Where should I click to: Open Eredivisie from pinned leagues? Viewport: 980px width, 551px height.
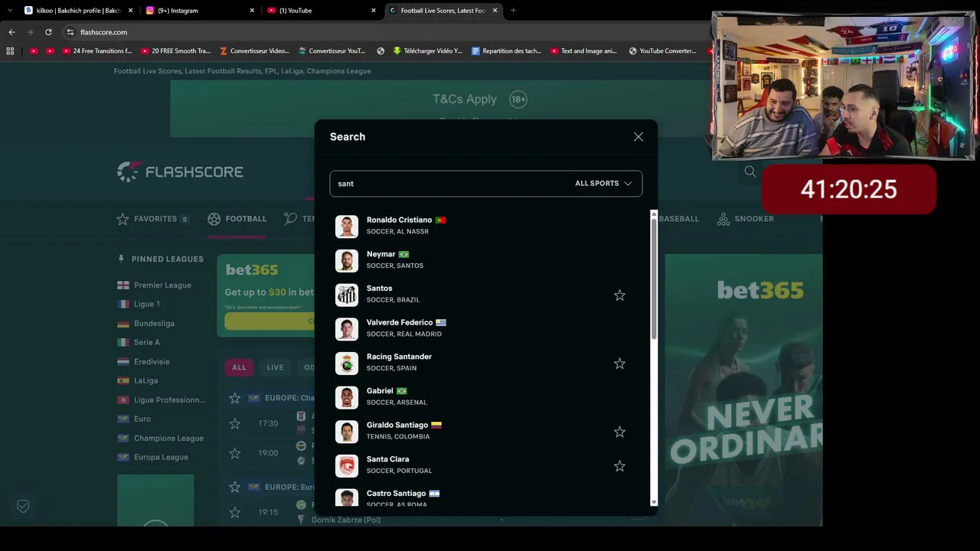click(143, 362)
